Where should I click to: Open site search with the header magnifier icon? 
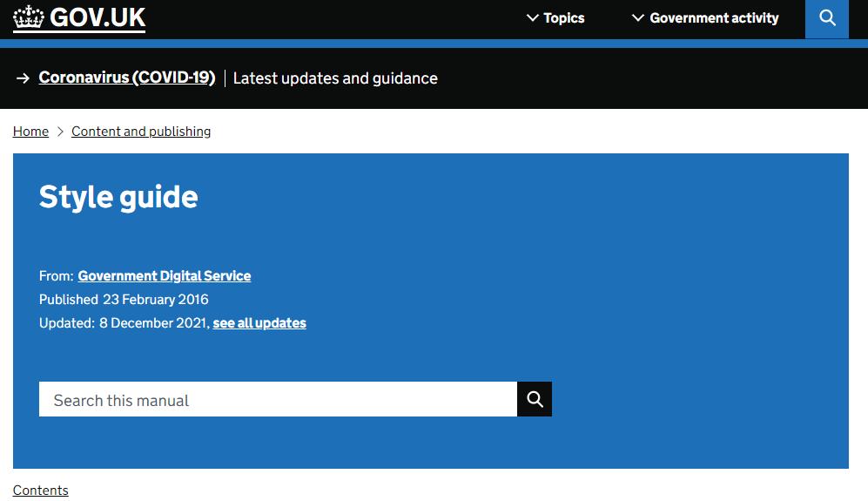827,18
